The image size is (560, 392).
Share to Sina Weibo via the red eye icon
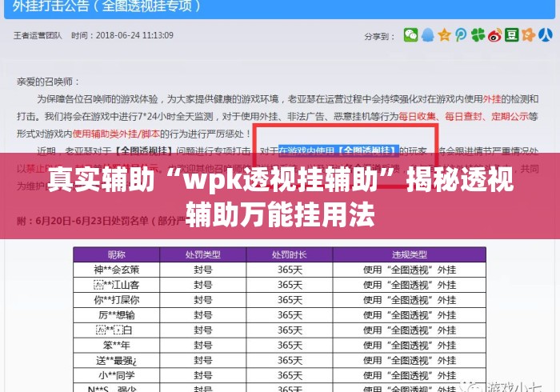pyautogui.click(x=494, y=35)
